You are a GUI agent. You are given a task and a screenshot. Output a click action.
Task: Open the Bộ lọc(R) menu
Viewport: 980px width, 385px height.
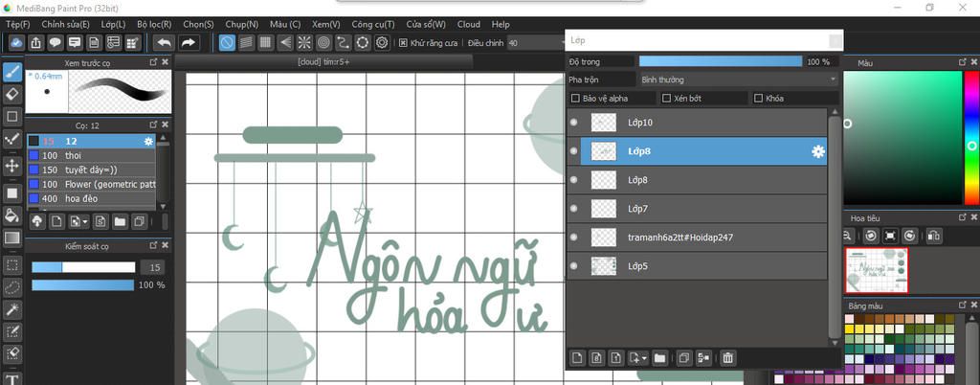click(154, 24)
